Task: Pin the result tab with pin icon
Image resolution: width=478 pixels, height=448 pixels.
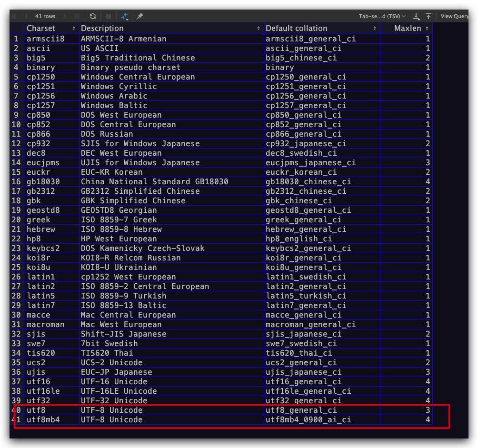Action: point(140,16)
